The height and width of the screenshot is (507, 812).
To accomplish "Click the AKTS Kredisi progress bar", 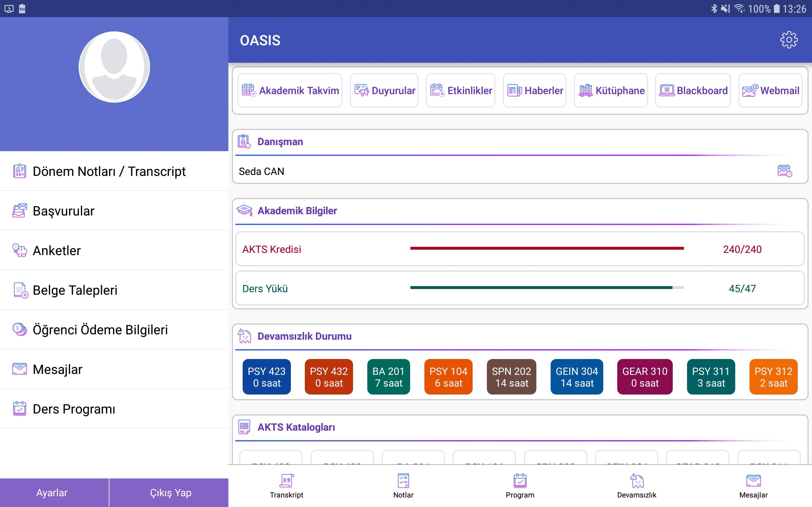I will (547, 248).
